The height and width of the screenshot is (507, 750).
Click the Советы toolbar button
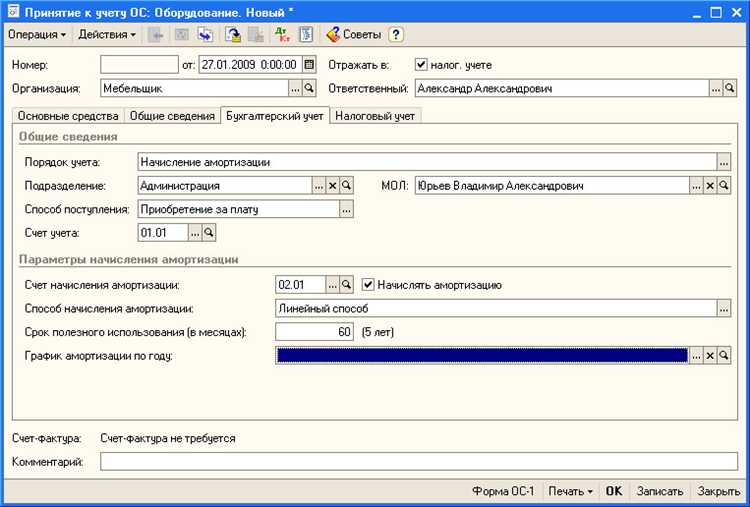click(x=354, y=34)
